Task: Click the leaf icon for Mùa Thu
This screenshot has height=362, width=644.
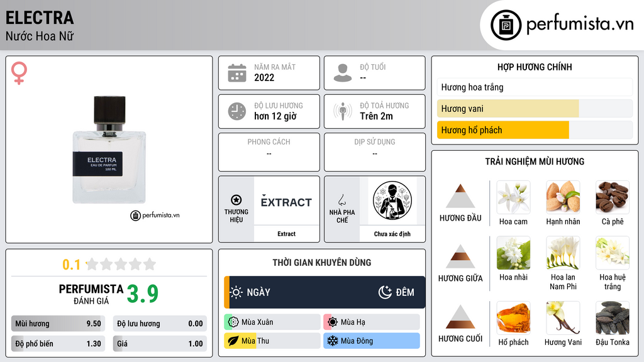Action: (233, 341)
